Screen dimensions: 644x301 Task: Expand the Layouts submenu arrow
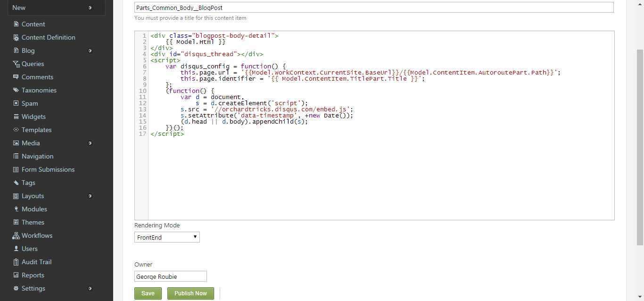[x=90, y=196]
